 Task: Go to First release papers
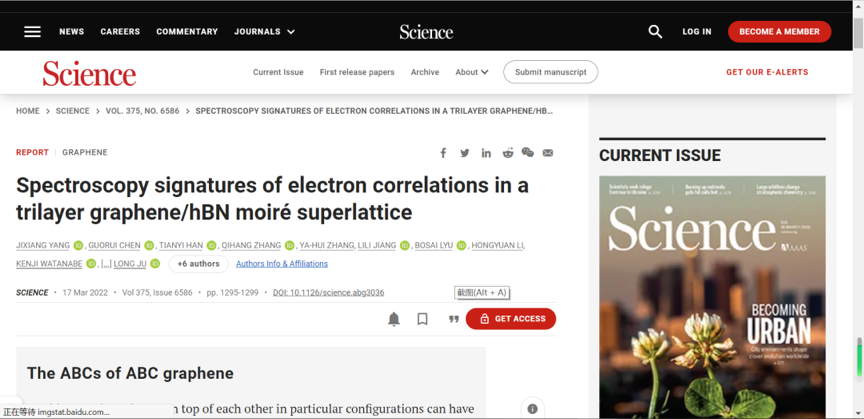357,72
